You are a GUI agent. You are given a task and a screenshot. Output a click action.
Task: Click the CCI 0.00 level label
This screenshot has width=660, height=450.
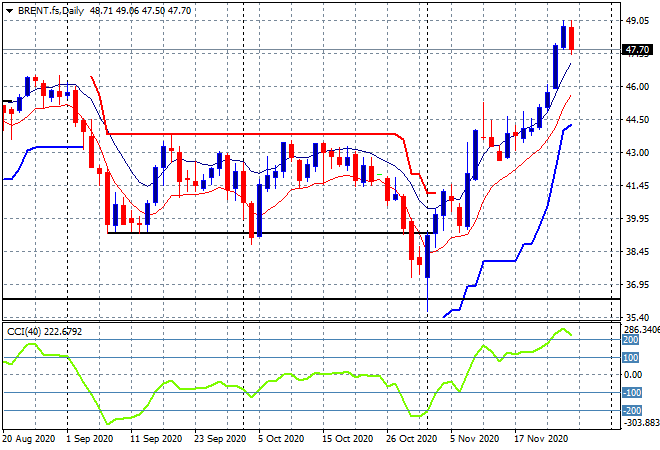coord(633,375)
